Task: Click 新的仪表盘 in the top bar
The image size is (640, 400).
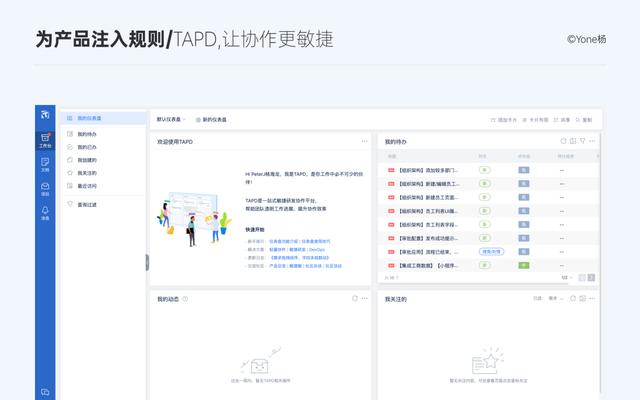Action: pyautogui.click(x=211, y=120)
